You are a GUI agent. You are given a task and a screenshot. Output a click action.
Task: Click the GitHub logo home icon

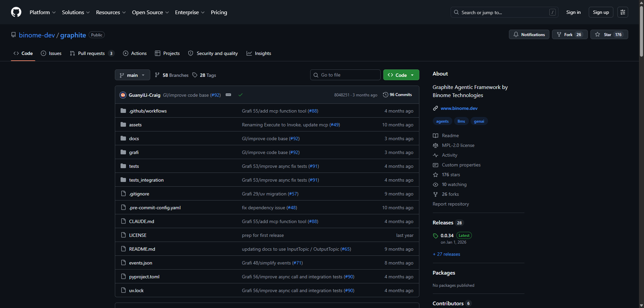(x=16, y=12)
